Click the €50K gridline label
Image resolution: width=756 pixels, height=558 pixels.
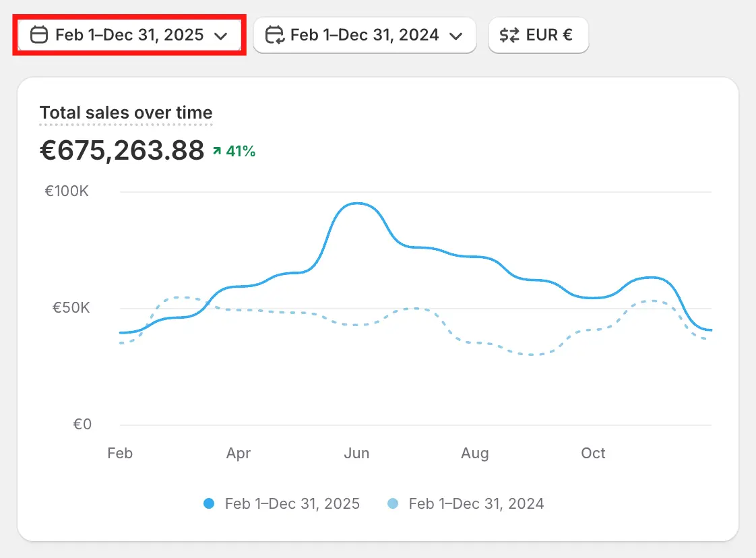[71, 308]
